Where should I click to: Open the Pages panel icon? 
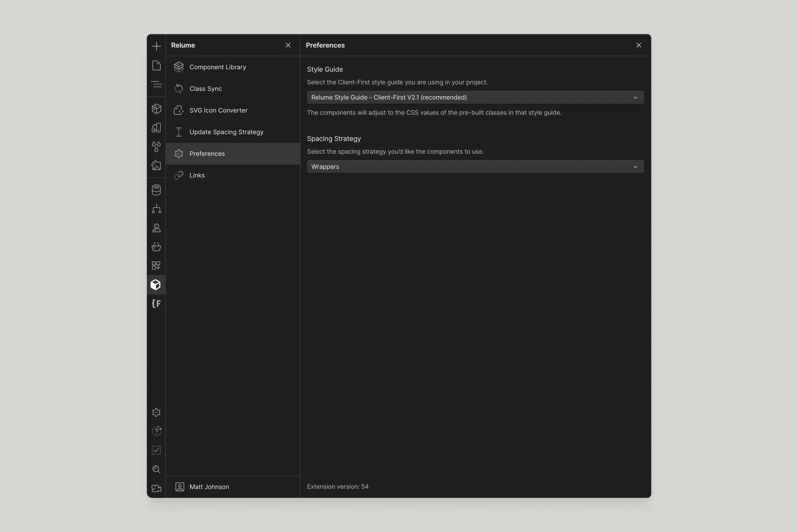[156, 65]
